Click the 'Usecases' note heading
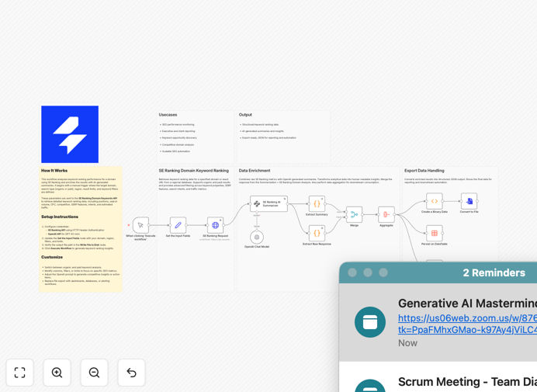Screen dimensions: 537x392 [x=168, y=115]
